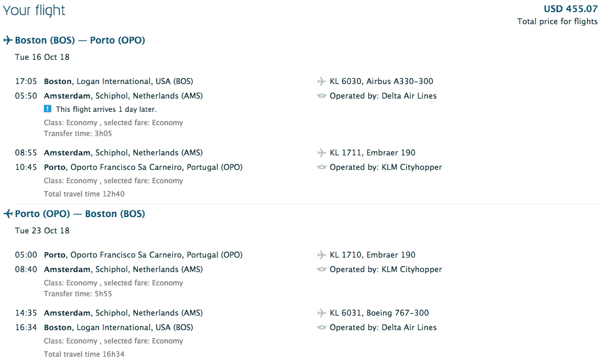604x364 pixels.
Task: Click the blue exclamation info icon
Action: tap(48, 109)
